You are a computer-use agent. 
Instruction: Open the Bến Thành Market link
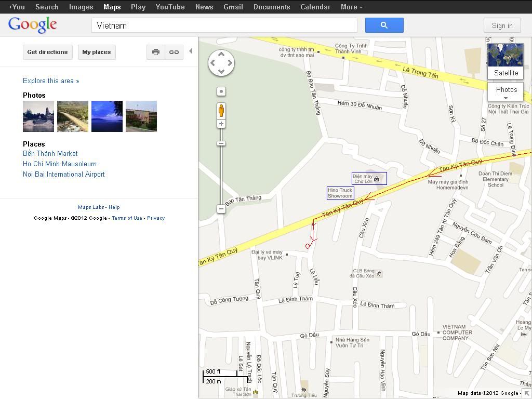(x=50, y=153)
